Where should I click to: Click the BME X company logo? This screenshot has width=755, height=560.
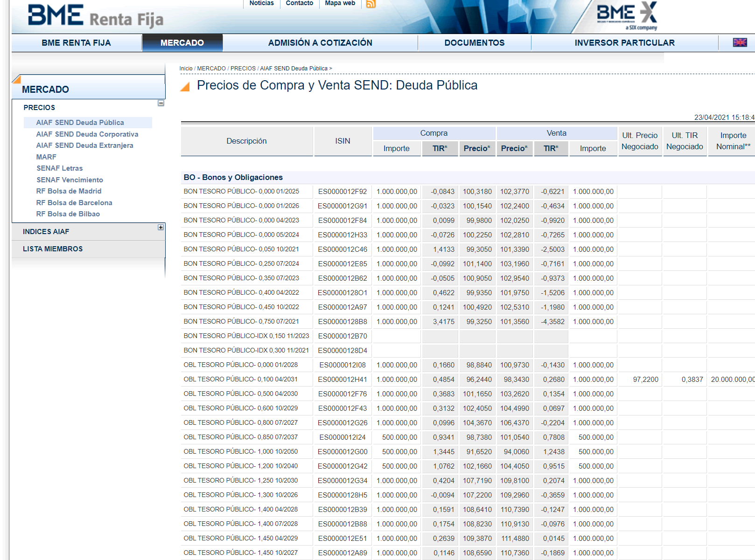[627, 16]
